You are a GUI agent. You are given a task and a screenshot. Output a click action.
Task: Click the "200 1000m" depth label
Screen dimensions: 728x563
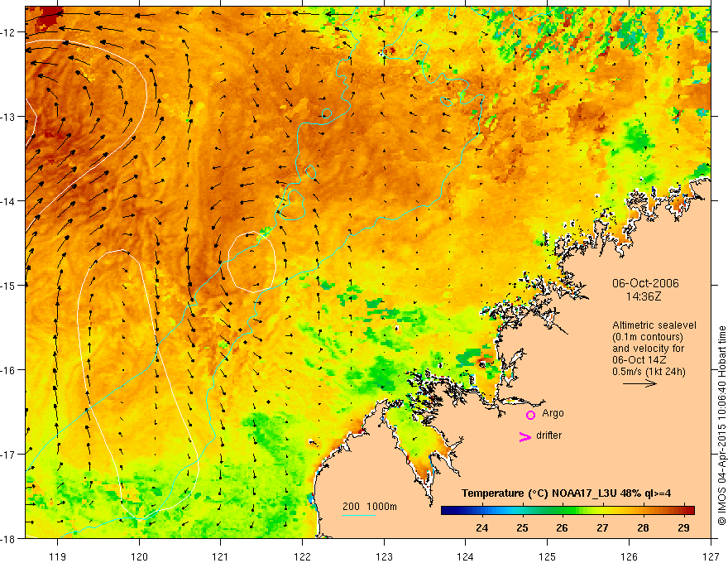pyautogui.click(x=370, y=507)
